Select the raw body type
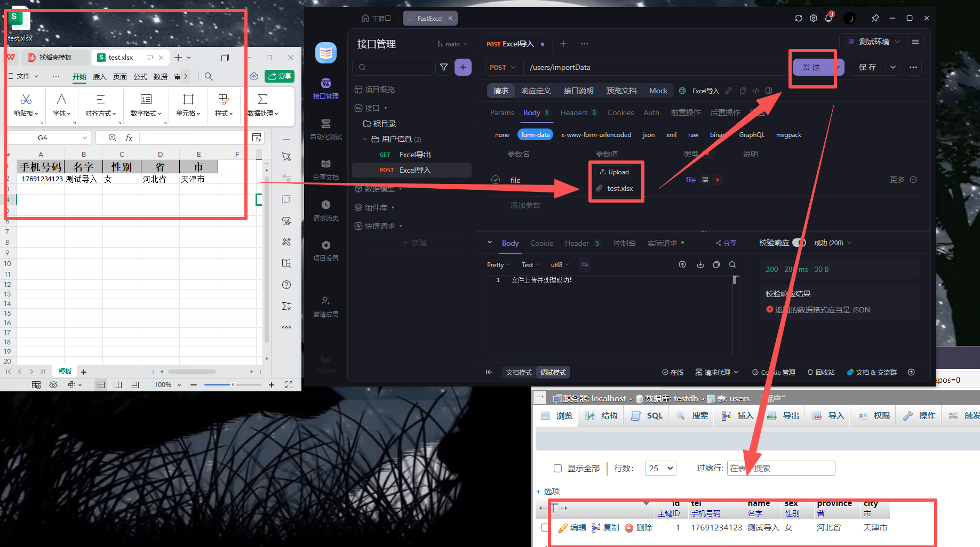This screenshot has width=980, height=547. [693, 135]
